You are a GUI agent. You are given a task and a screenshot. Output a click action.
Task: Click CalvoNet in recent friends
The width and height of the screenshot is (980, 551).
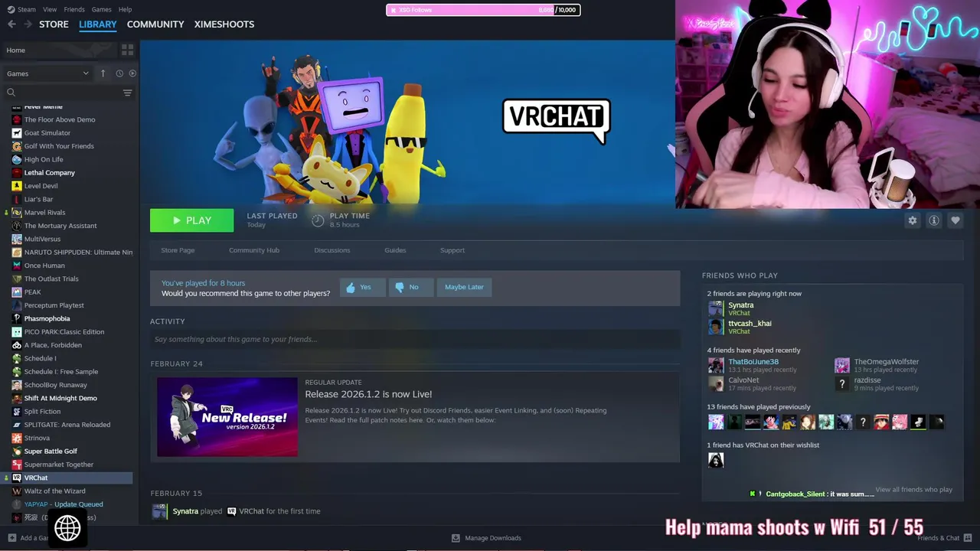click(x=743, y=380)
